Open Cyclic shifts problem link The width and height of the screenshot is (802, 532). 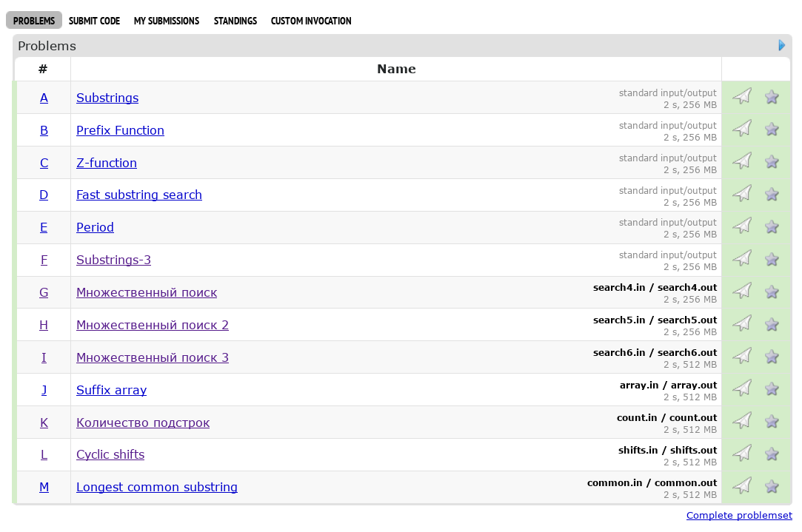tap(110, 454)
